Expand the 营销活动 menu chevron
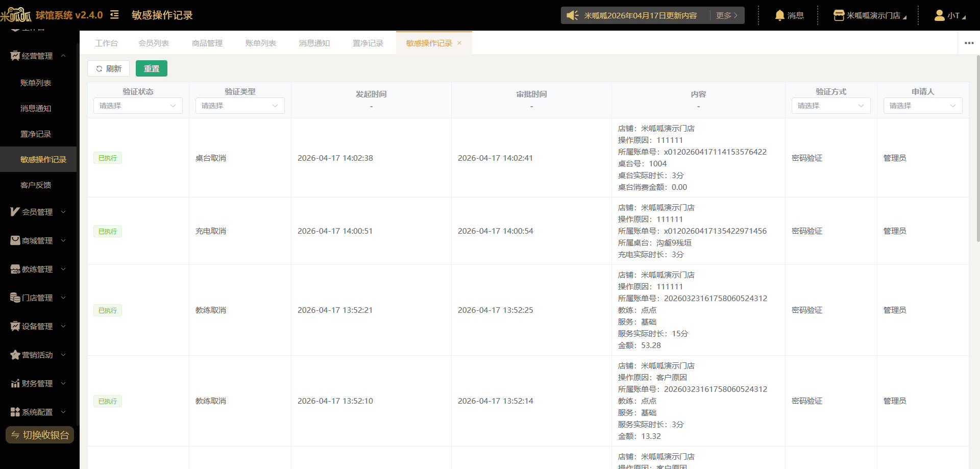 coord(63,355)
